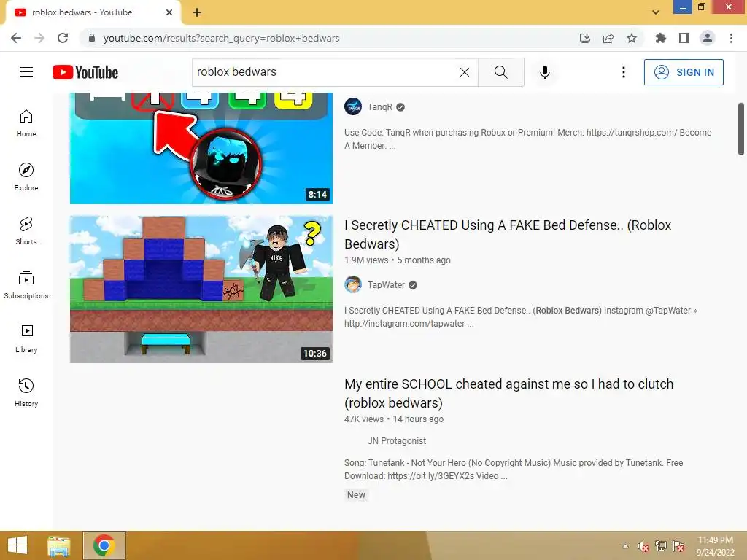Click '1.9M views • 5 months ago' text

pos(398,260)
